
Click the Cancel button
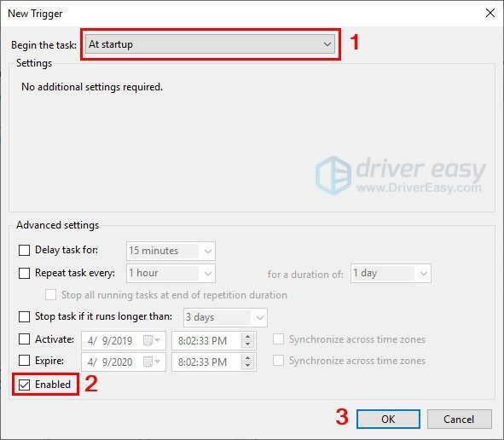[460, 420]
